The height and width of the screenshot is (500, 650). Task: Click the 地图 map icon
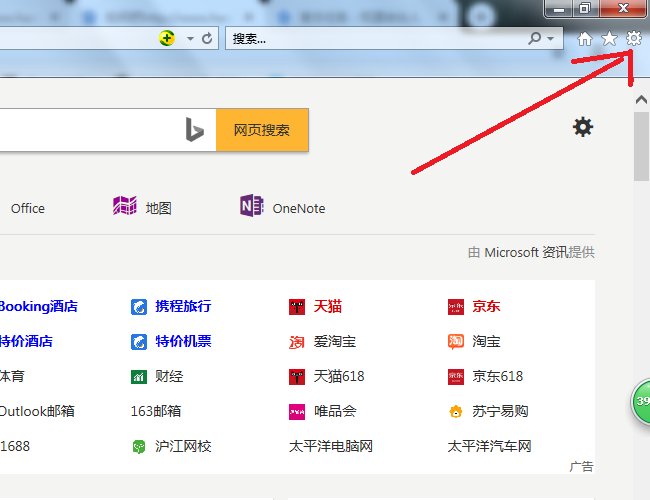point(125,206)
